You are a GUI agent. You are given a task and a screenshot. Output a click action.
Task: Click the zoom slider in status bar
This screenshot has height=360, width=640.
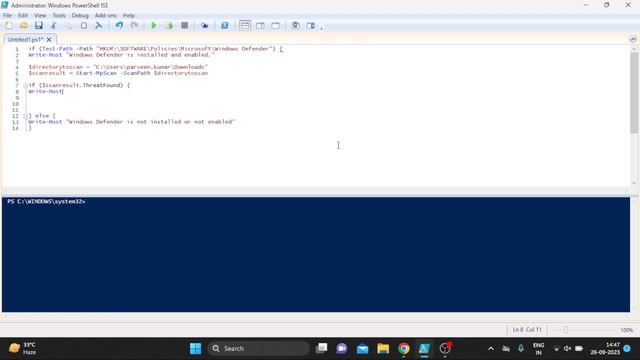click(566, 330)
